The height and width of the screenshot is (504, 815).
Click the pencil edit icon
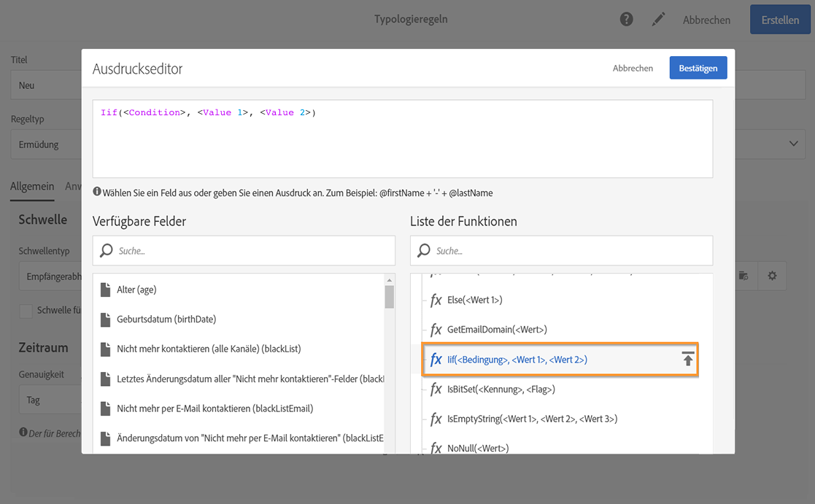658,20
